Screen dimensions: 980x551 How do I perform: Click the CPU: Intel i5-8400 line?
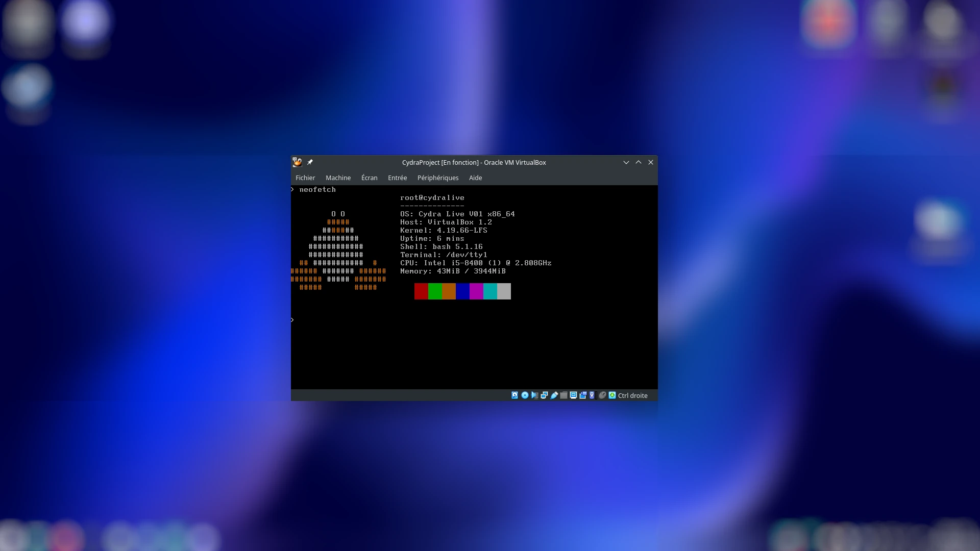(476, 263)
